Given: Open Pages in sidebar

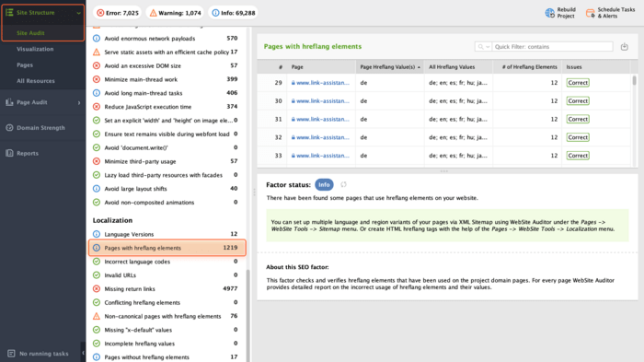Looking at the screenshot, I should pyautogui.click(x=25, y=65).
